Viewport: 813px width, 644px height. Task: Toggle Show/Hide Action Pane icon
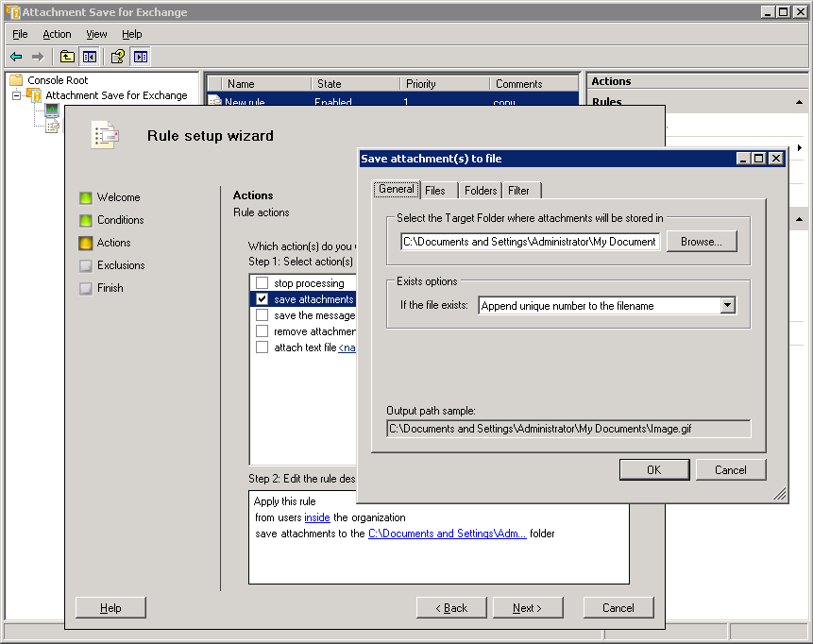point(140,57)
